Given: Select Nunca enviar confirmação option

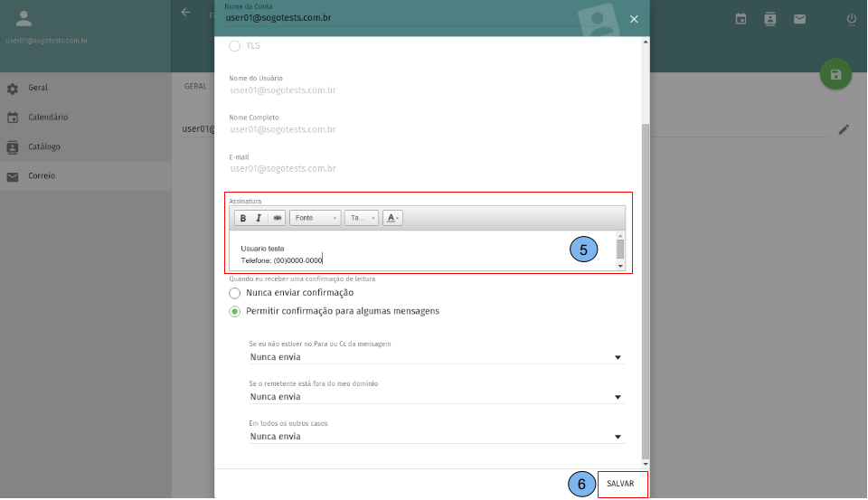Looking at the screenshot, I should 235,293.
